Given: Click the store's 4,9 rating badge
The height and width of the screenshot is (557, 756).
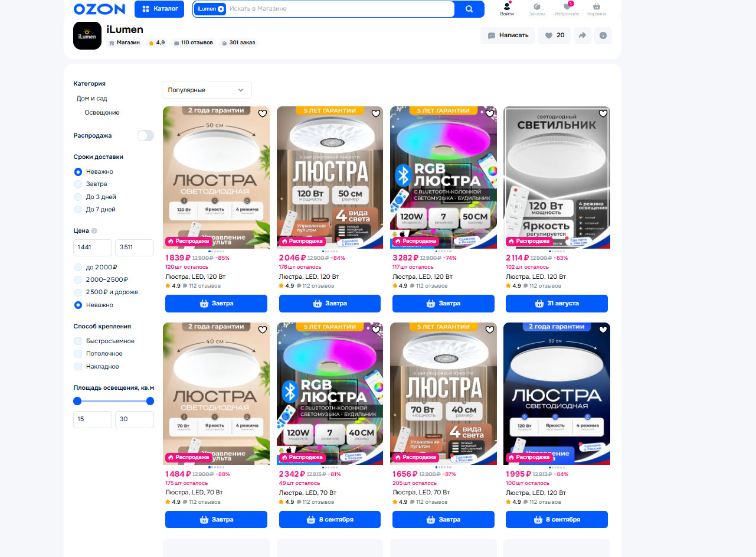Looking at the screenshot, I should (x=157, y=43).
